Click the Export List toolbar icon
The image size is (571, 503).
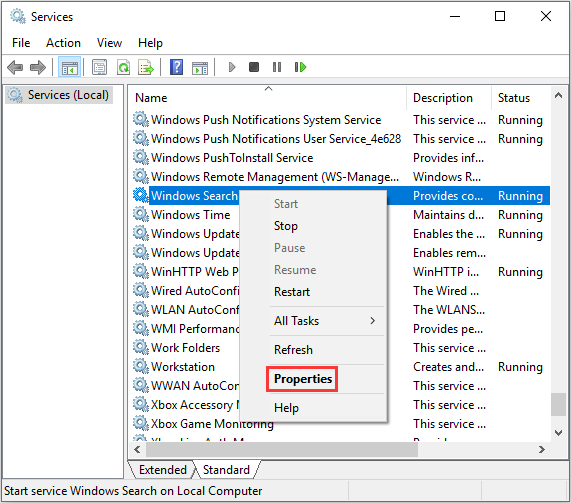(146, 67)
